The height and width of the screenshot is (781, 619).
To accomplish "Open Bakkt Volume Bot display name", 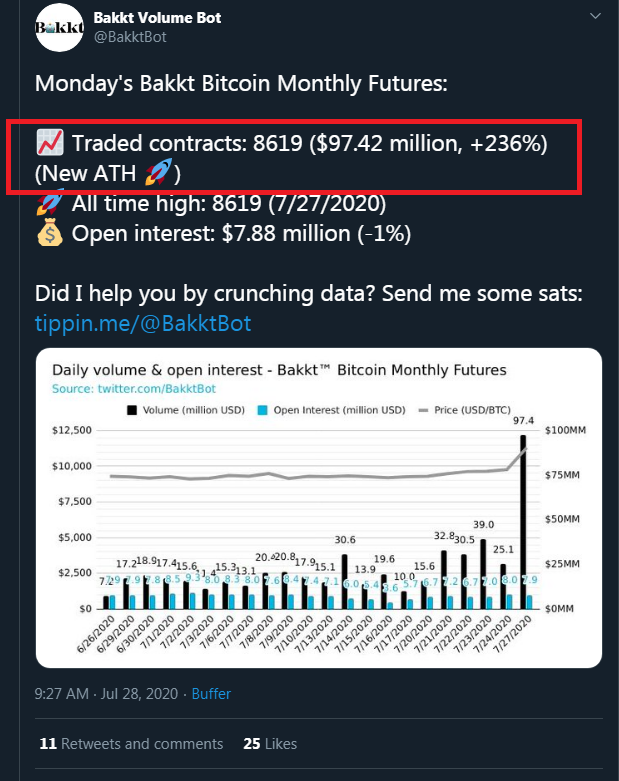I will [x=157, y=17].
